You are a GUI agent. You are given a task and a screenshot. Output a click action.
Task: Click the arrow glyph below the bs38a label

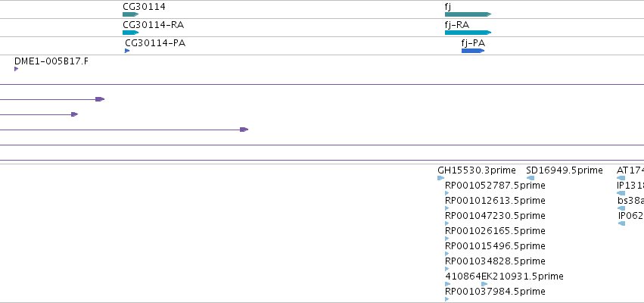pos(621,208)
